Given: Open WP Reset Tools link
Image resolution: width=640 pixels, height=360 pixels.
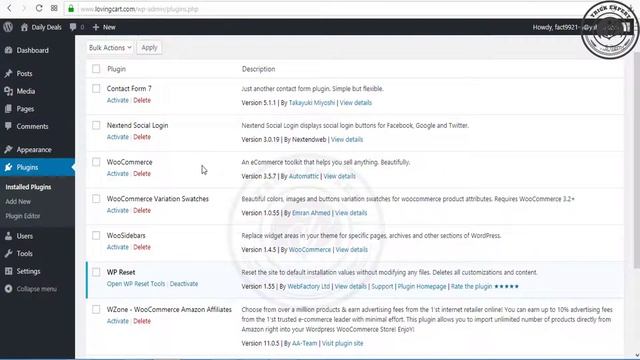Looking at the screenshot, I should click(136, 284).
